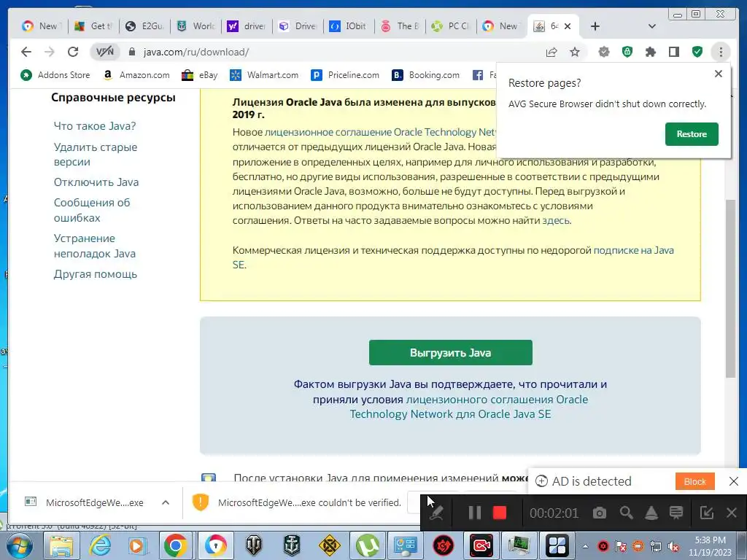
Task: Toggle the side panel button
Action: click(674, 52)
